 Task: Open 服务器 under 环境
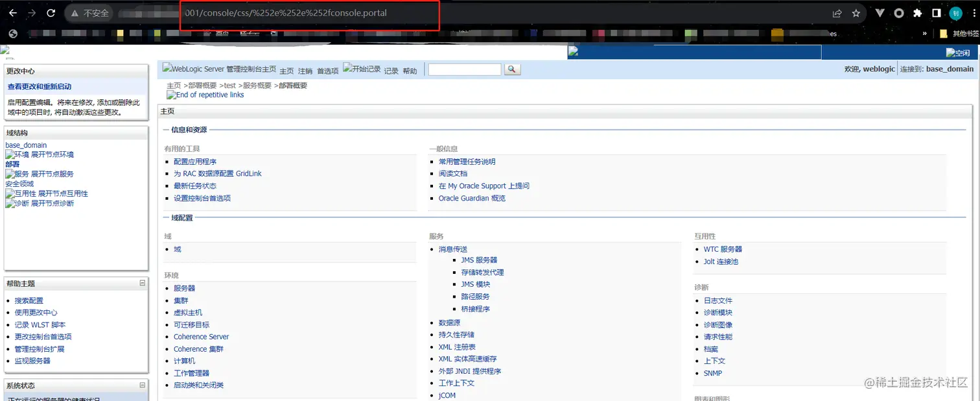pos(185,288)
